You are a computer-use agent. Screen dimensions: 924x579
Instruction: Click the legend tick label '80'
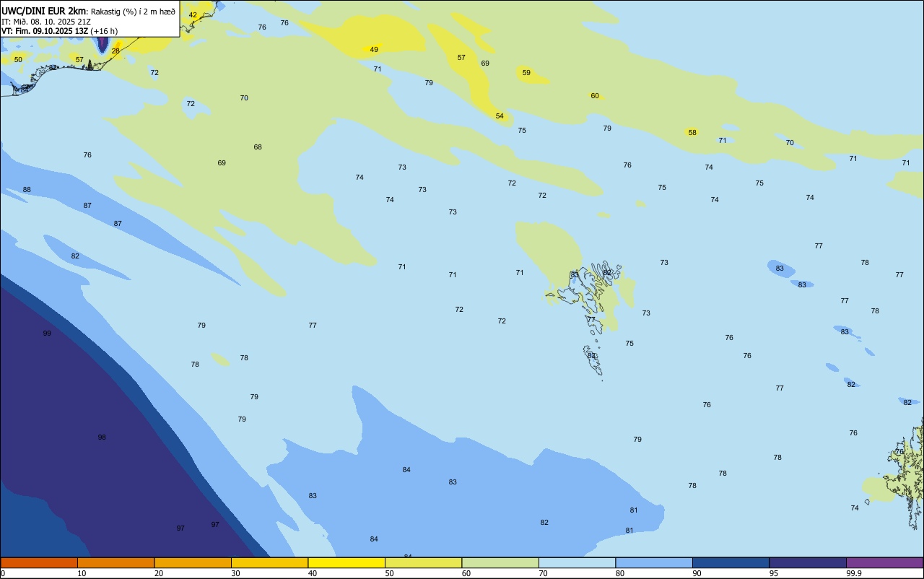tap(620, 573)
